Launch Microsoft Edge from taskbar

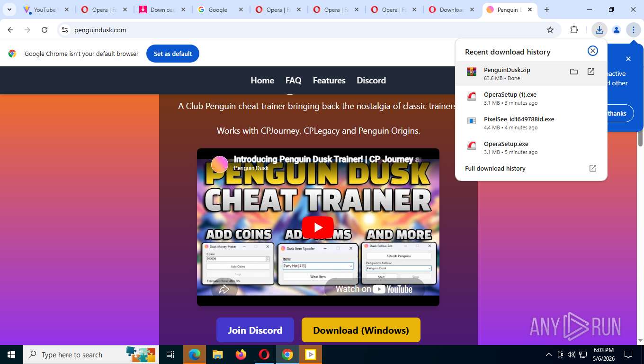point(195,355)
